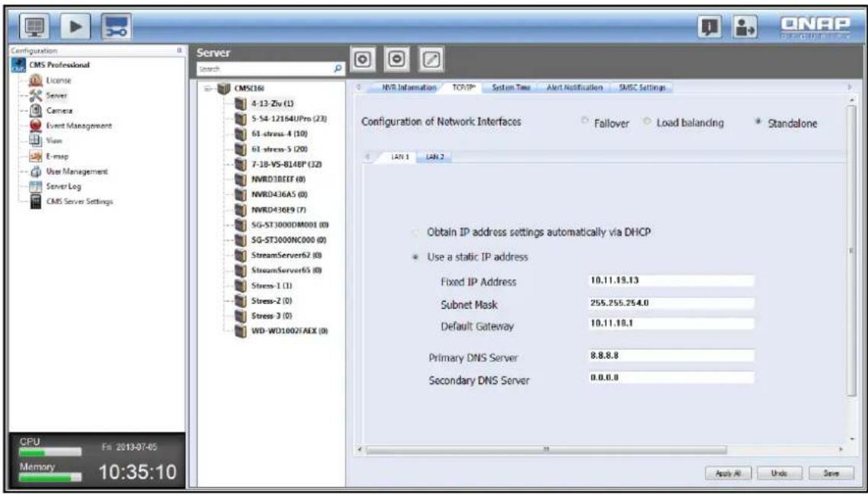The width and height of the screenshot is (868, 494).
Task: Switch to SMSC Settings tab
Action: coord(642,88)
